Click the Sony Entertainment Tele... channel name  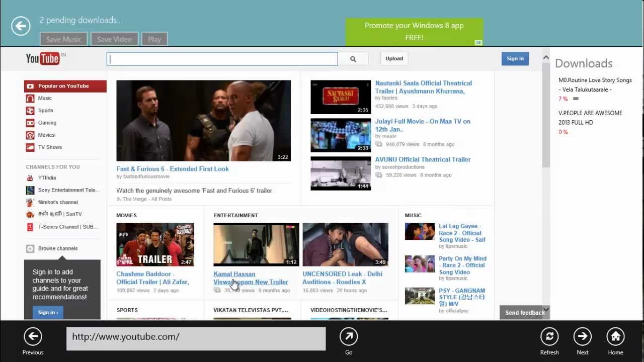click(69, 190)
